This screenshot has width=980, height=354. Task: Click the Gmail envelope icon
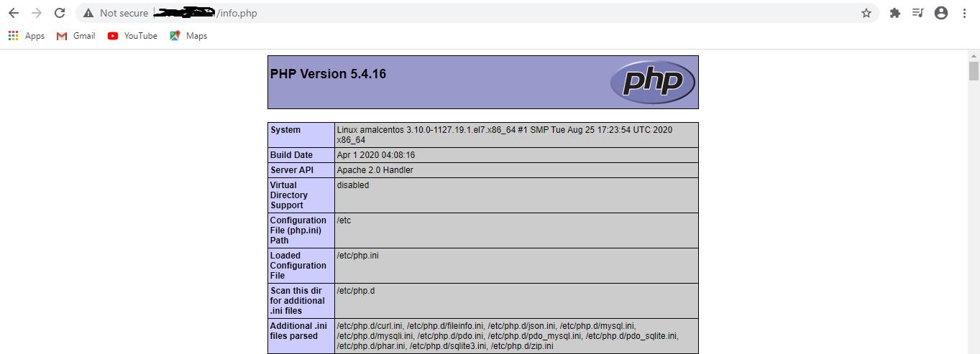[62, 36]
